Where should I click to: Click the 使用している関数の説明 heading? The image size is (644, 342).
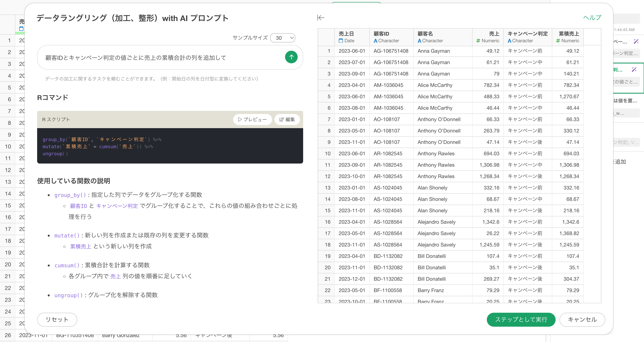click(x=73, y=181)
